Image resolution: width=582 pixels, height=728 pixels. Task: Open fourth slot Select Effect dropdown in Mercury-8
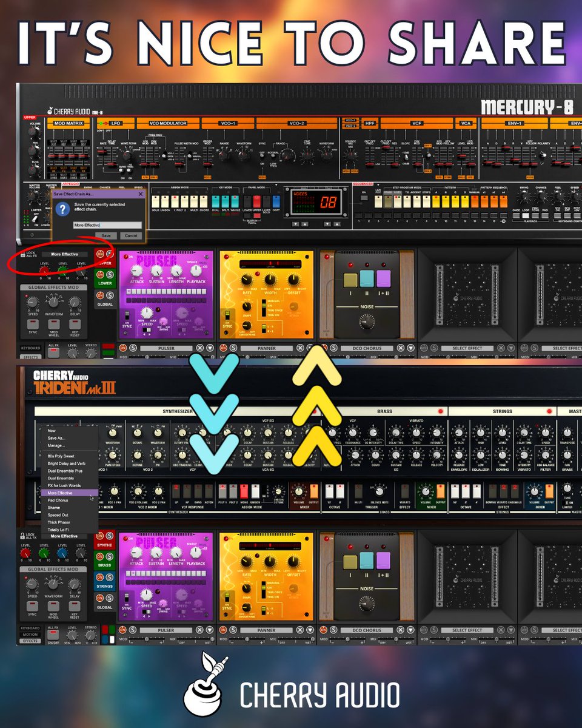pos(511,348)
